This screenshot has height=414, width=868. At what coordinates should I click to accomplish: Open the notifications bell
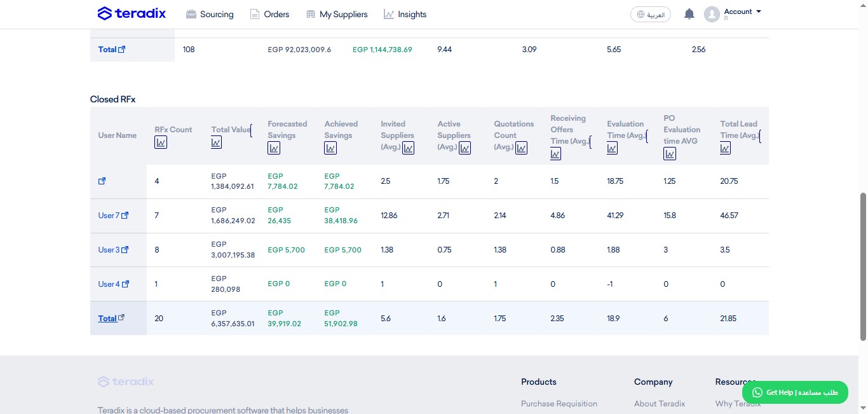click(689, 14)
